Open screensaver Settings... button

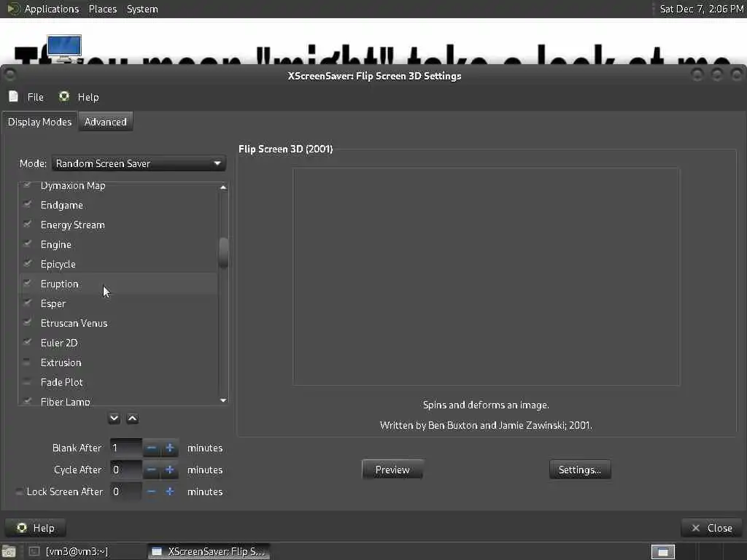[x=580, y=470]
